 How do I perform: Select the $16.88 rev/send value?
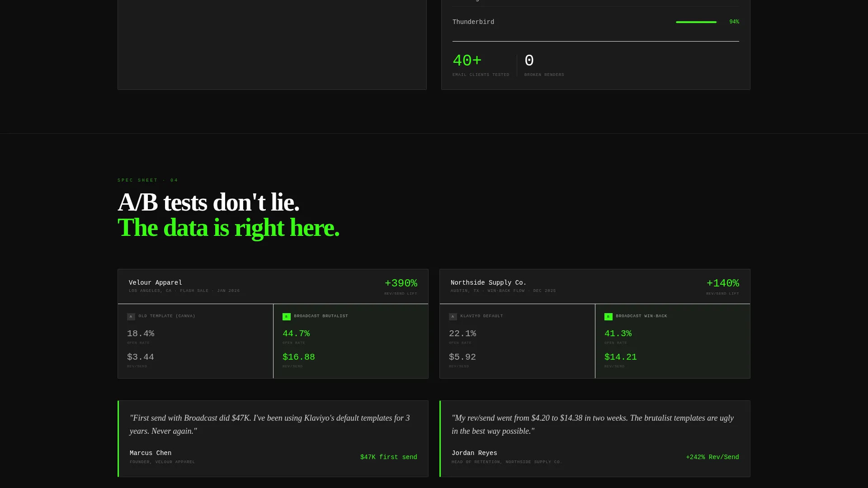299,357
